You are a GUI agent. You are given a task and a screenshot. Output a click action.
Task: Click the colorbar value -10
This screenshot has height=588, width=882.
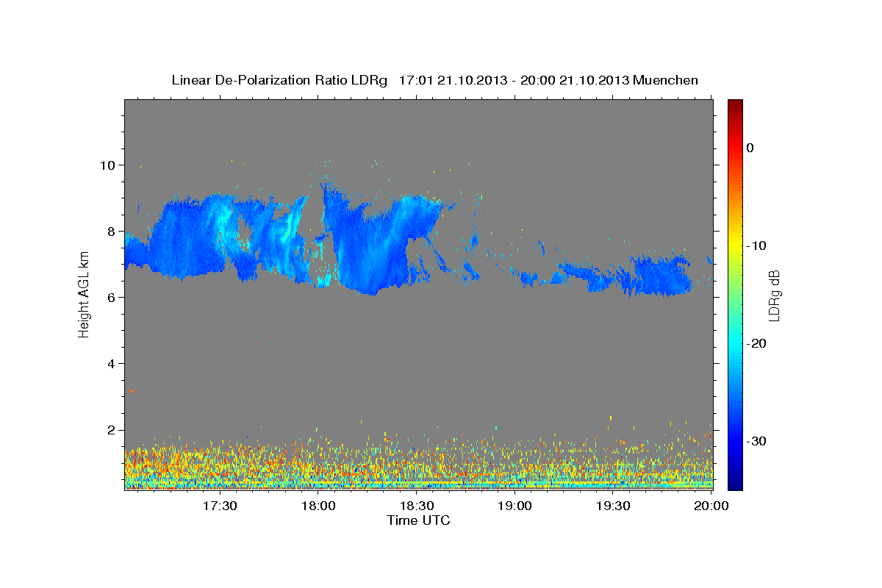coord(757,245)
